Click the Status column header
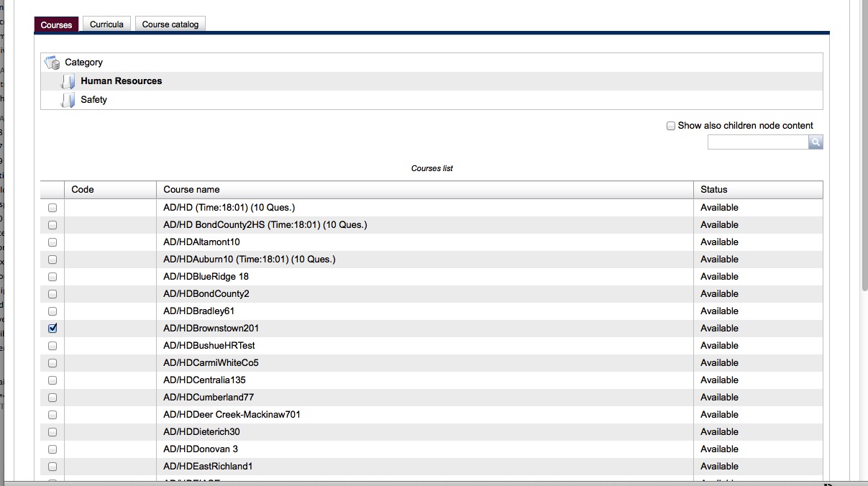This screenshot has height=486, width=868. pyautogui.click(x=714, y=190)
